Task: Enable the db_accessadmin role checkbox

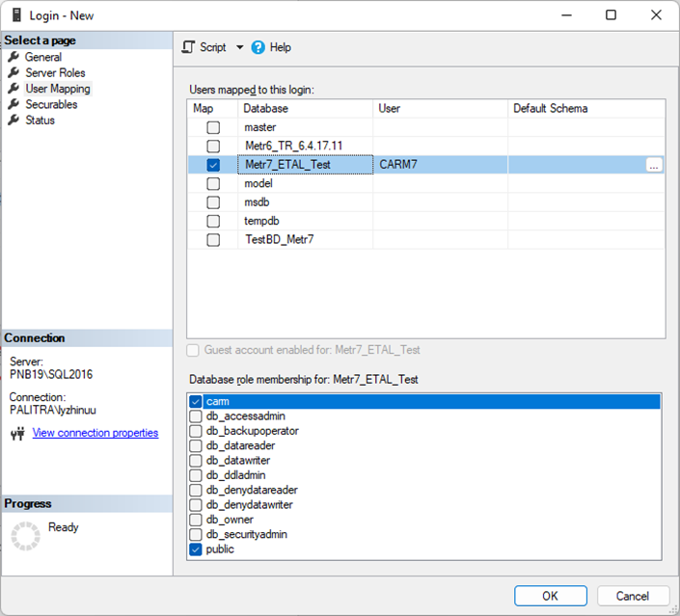Action: pos(196,416)
